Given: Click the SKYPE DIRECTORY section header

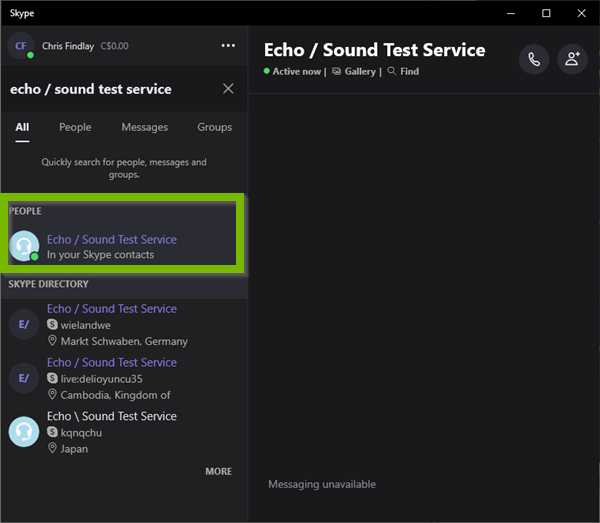Looking at the screenshot, I should pos(49,284).
